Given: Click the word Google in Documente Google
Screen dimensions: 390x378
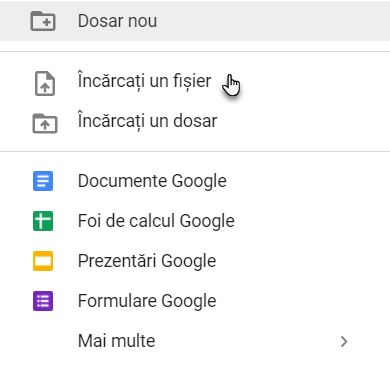Looking at the screenshot, I should [x=199, y=182].
